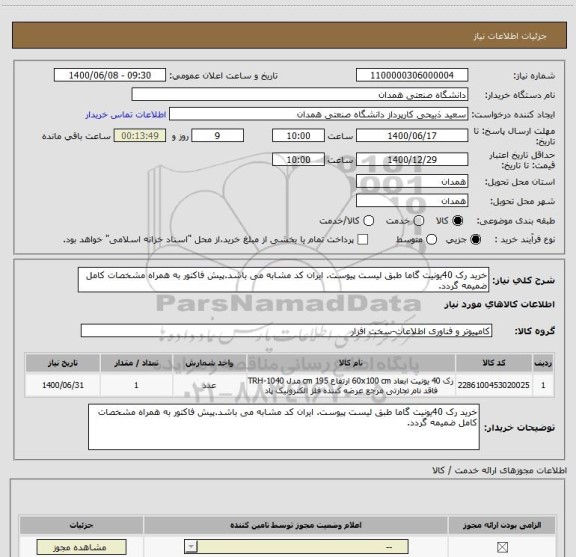
Task: Click the buyer organization name field
Action: (x=300, y=95)
